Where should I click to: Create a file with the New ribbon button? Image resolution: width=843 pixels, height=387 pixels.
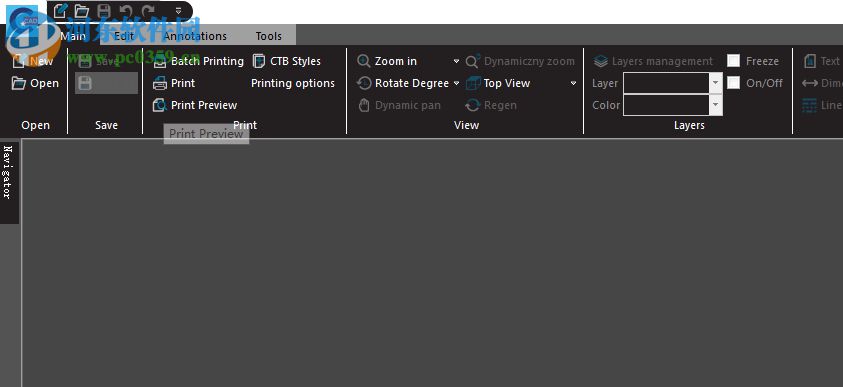point(33,61)
